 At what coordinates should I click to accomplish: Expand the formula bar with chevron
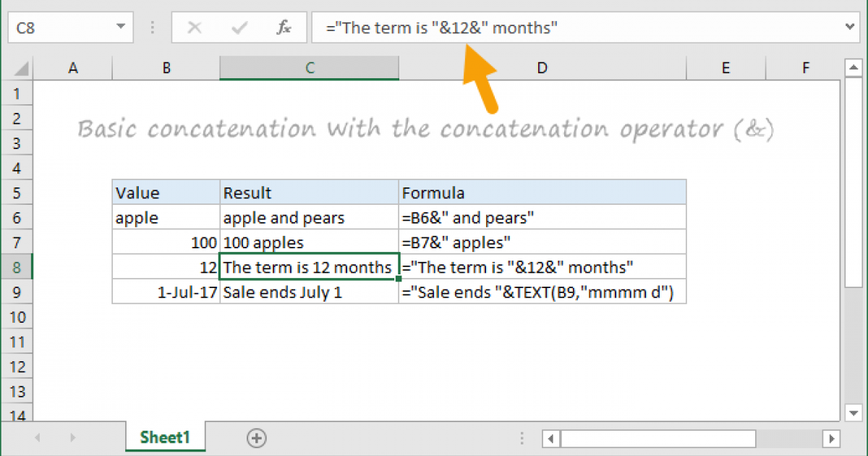coord(851,28)
